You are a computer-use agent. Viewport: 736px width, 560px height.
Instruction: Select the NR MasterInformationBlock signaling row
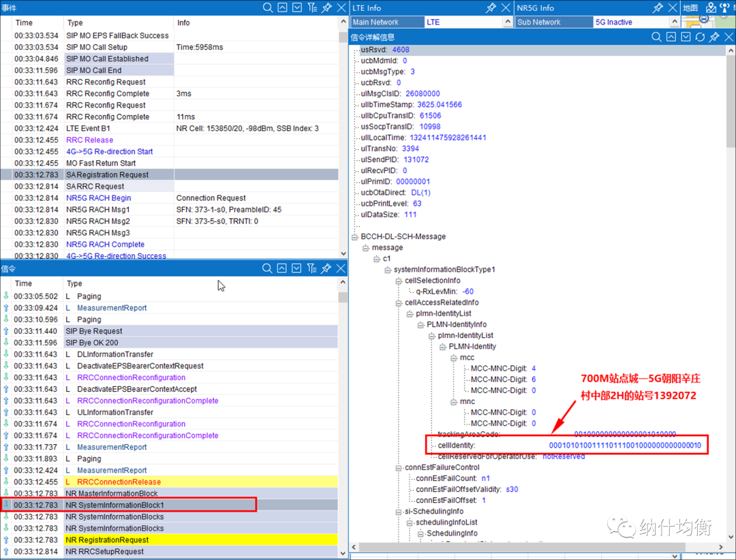click(x=169, y=493)
